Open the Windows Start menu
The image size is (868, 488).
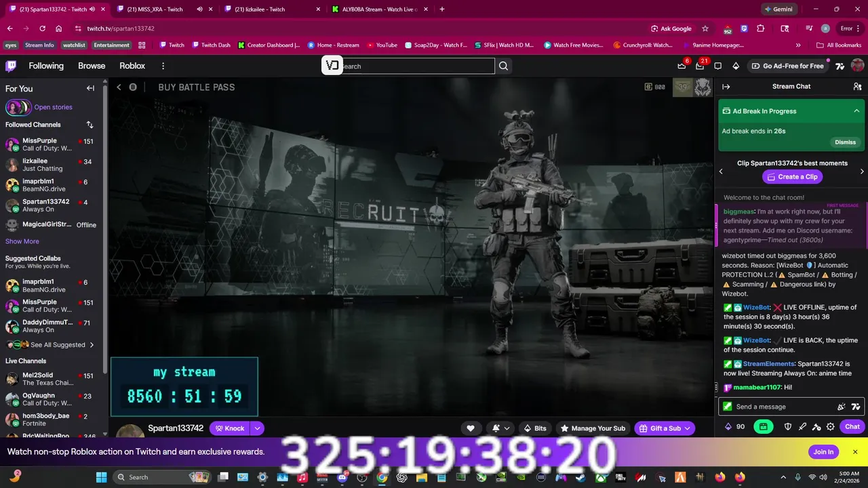click(101, 477)
